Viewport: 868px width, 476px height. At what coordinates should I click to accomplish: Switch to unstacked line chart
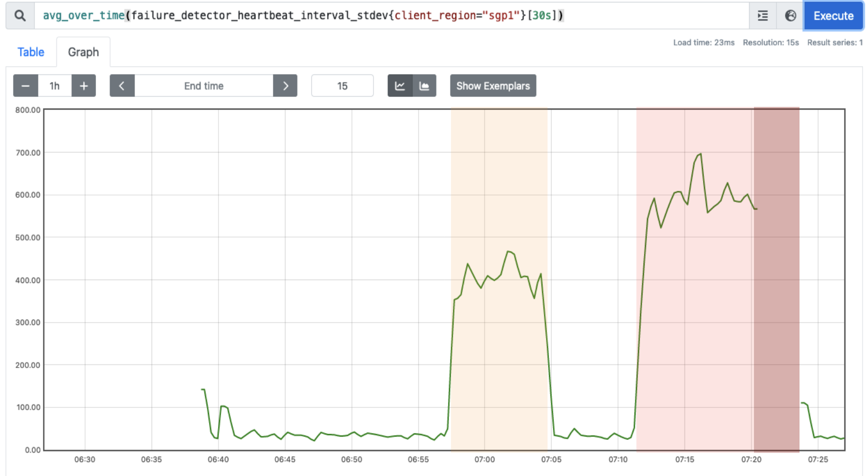pos(400,86)
